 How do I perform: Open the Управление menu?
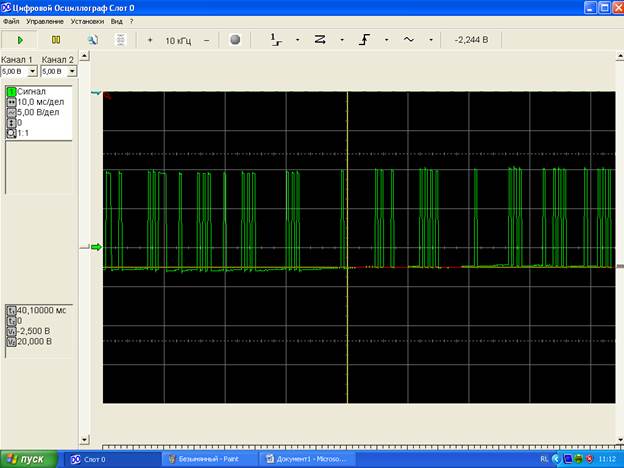tap(45, 21)
